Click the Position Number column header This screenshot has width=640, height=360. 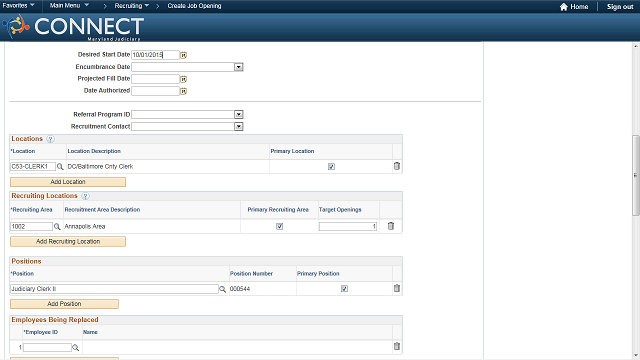tap(251, 274)
